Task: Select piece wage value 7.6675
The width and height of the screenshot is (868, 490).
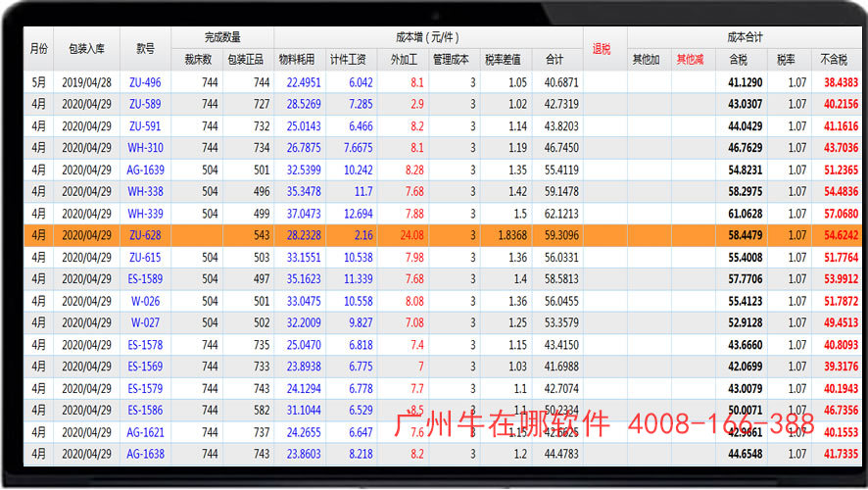Action: tap(359, 148)
